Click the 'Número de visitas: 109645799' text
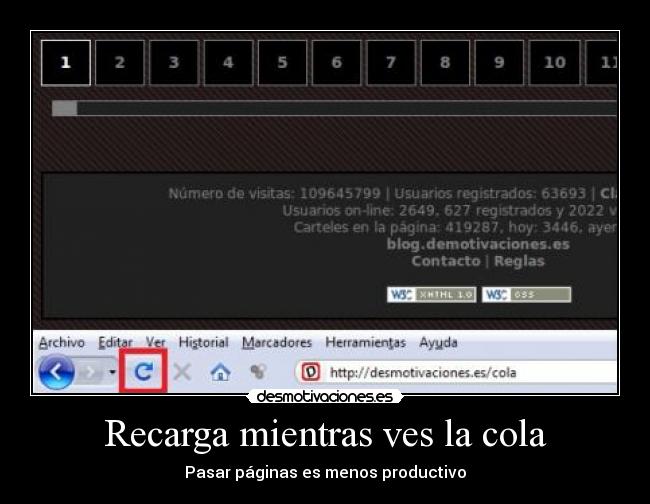The image size is (650, 504). tap(274, 194)
